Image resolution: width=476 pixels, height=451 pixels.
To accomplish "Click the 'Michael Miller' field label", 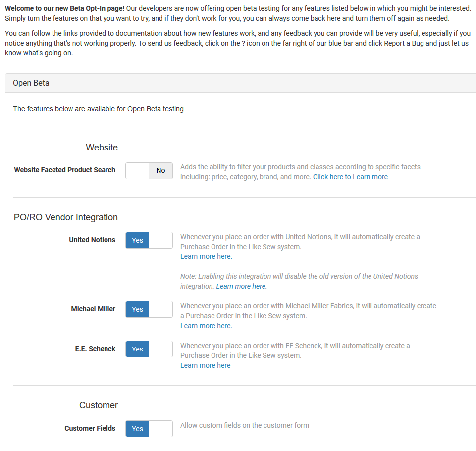I will (x=93, y=309).
